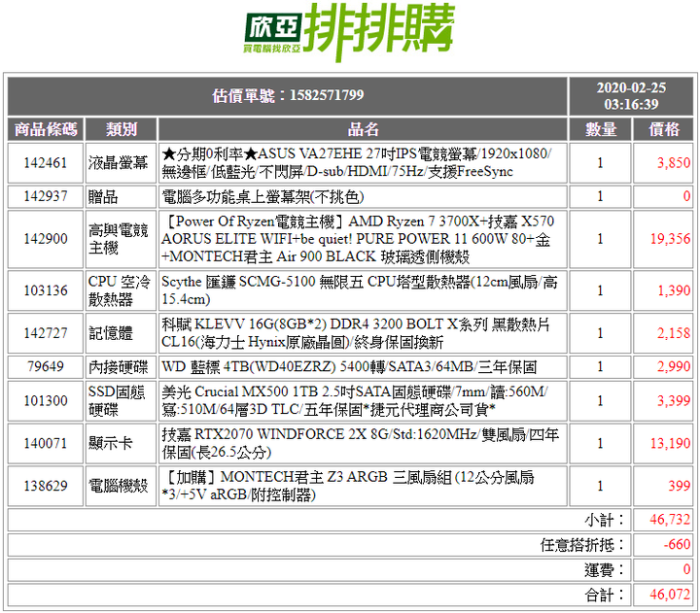700x613 pixels.
Task: Click the 類別 column header
Action: [121, 129]
